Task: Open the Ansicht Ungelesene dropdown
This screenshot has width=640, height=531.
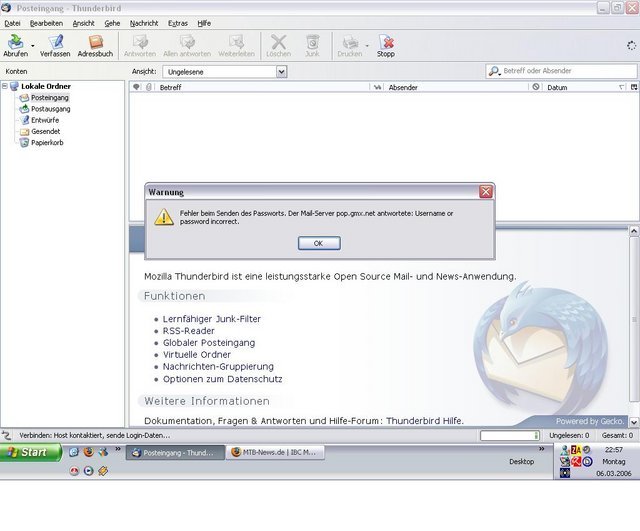Action: pyautogui.click(x=225, y=72)
